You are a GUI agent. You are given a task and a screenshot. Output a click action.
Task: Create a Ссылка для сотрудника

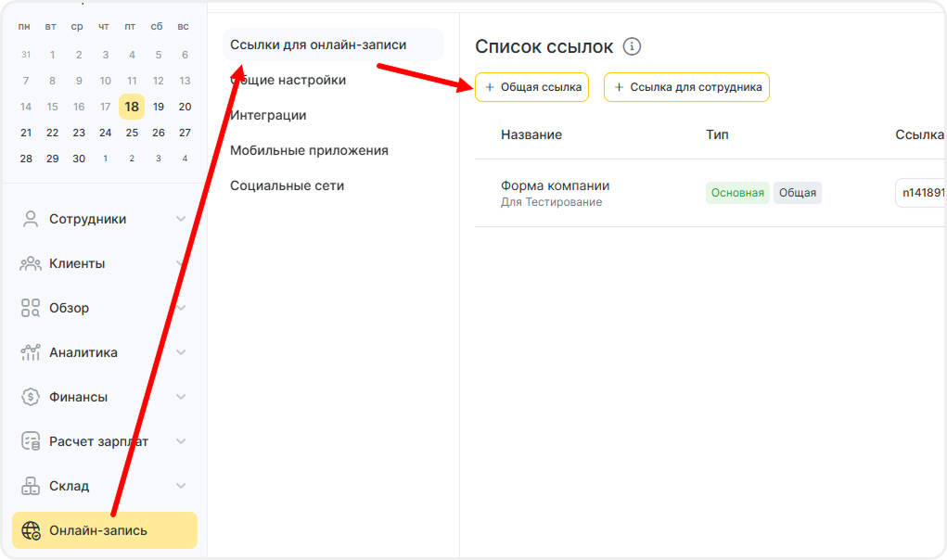pyautogui.click(x=686, y=87)
